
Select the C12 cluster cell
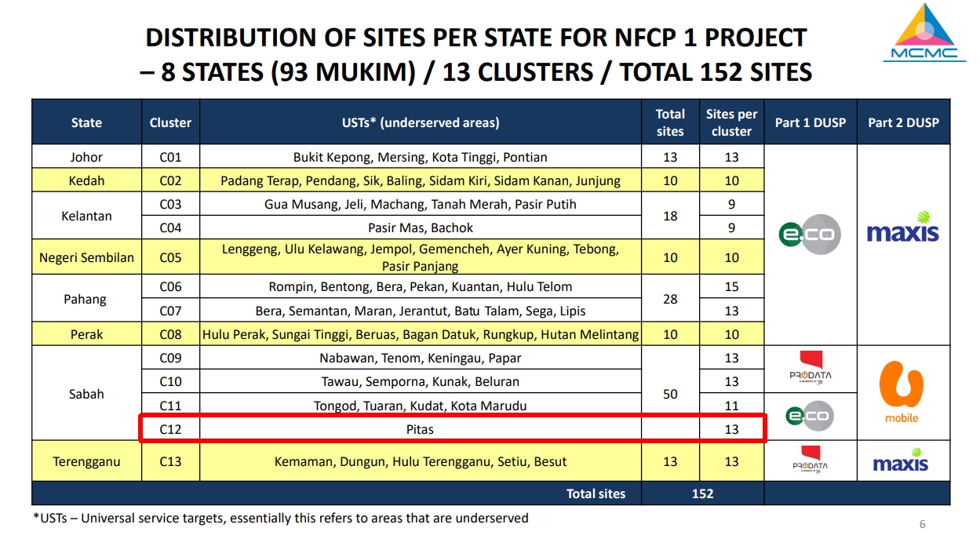(x=170, y=429)
